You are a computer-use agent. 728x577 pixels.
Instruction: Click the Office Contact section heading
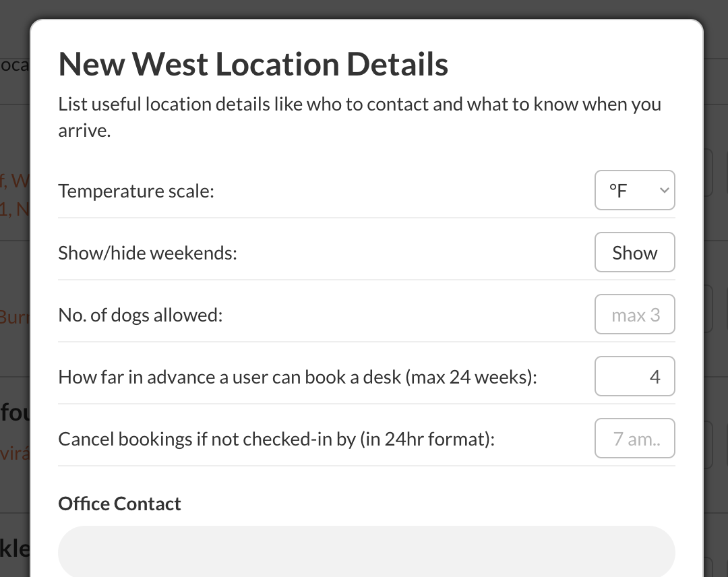120,504
